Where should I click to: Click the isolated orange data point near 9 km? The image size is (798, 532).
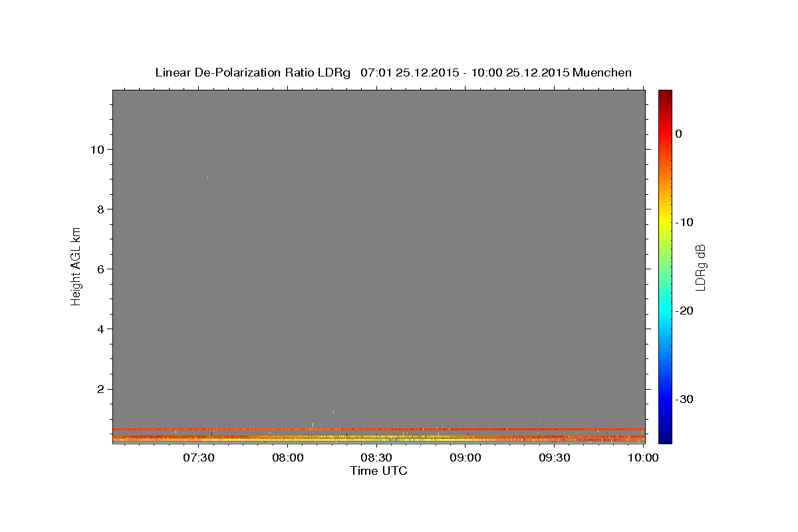207,177
